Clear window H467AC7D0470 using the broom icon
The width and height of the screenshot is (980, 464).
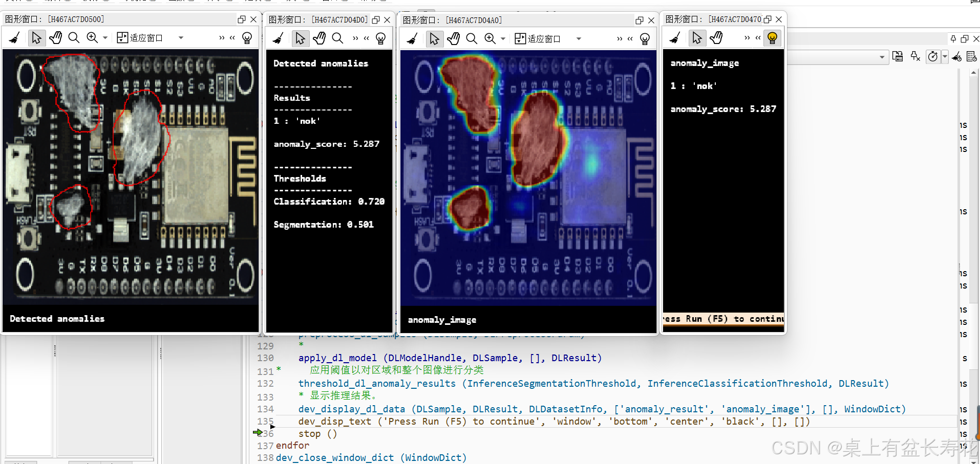click(675, 38)
